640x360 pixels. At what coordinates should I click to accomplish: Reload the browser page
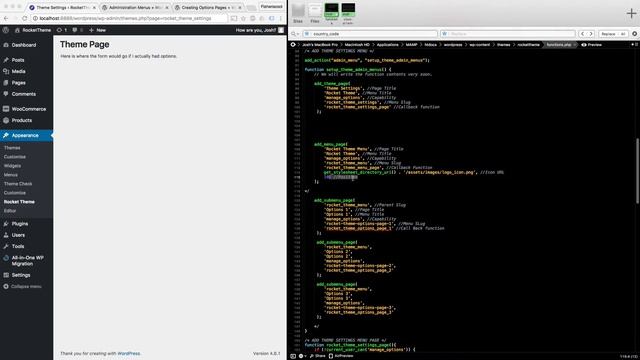pos(24,18)
